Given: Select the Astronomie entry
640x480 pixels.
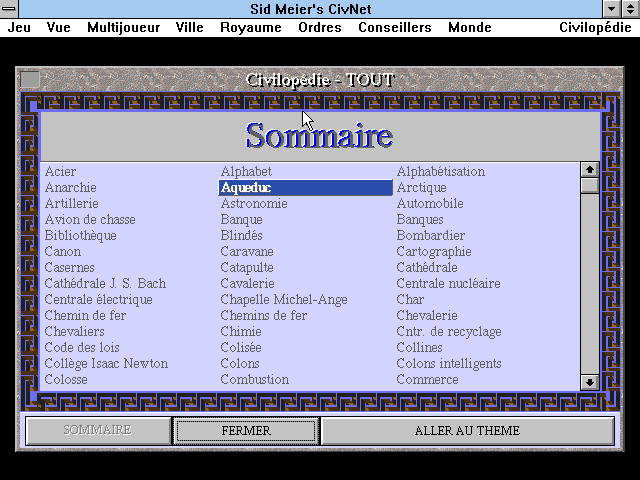Looking at the screenshot, I should 254,203.
